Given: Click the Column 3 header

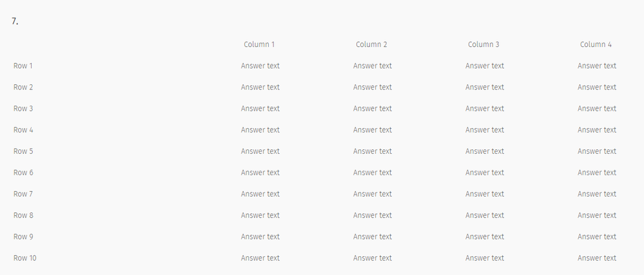Looking at the screenshot, I should pos(483,44).
